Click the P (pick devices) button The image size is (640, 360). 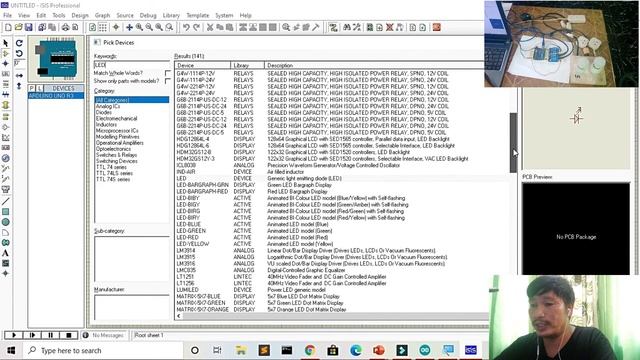tap(31, 88)
